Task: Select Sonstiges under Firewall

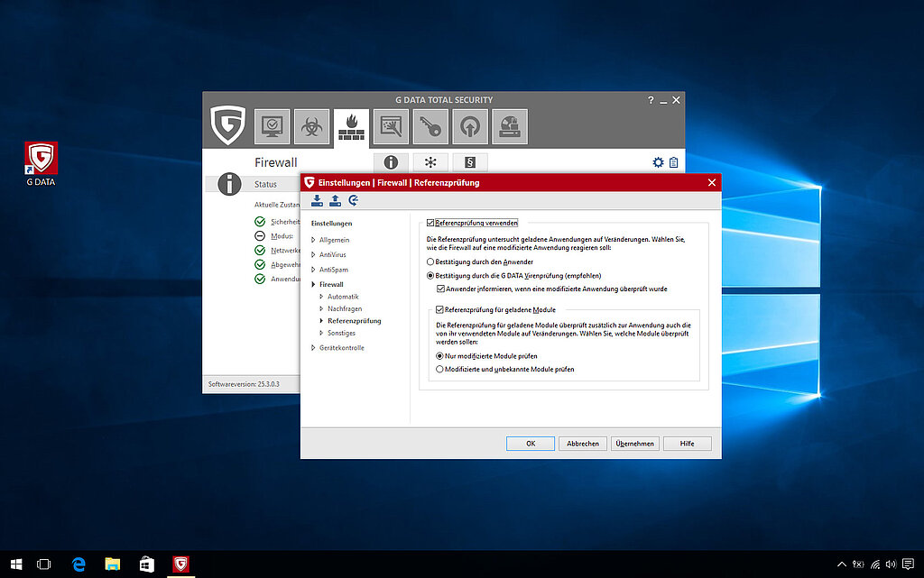Action: (341, 333)
